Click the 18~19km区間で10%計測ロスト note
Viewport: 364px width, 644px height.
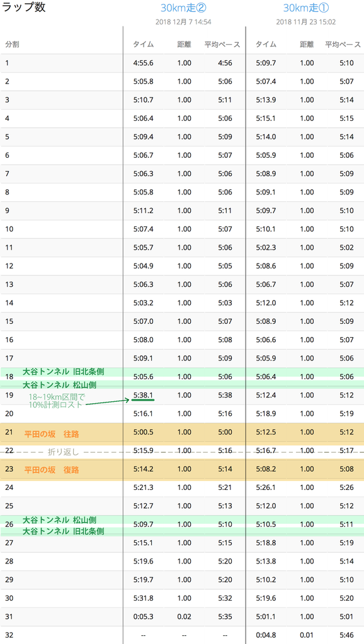[x=55, y=401]
